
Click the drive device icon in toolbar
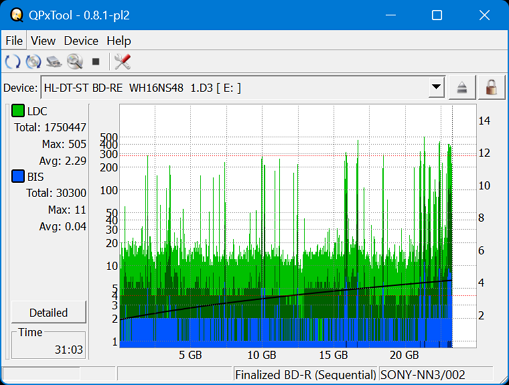(54, 62)
